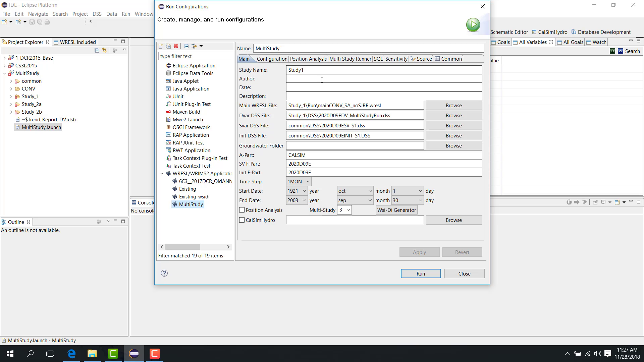644x362 pixels.
Task: Click the Wsi-Di Generator button
Action: click(396, 210)
